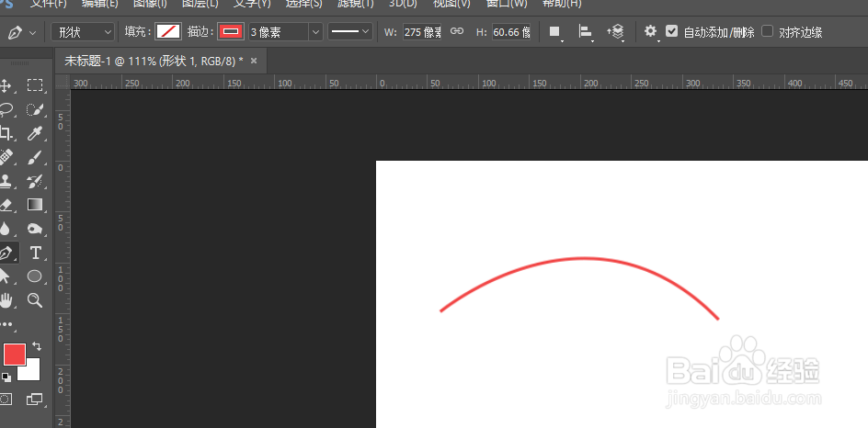Open the stroke line type dropdown

click(x=349, y=32)
